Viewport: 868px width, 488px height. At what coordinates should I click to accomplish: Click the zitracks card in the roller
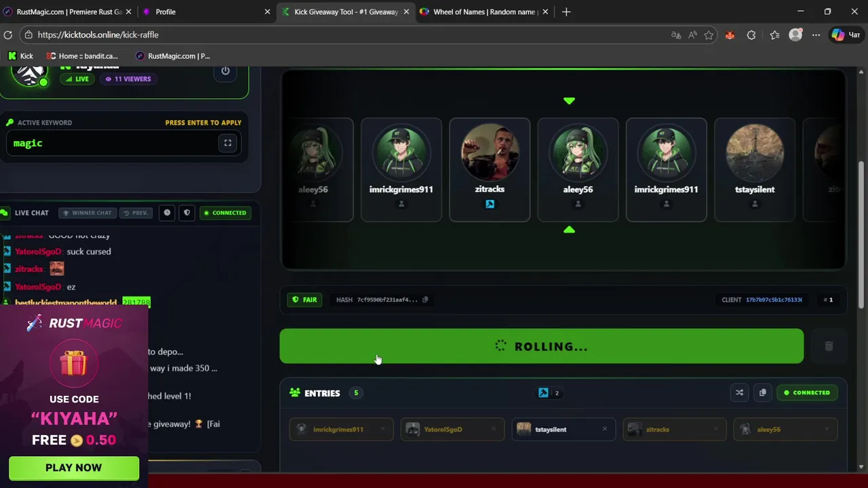tap(490, 169)
